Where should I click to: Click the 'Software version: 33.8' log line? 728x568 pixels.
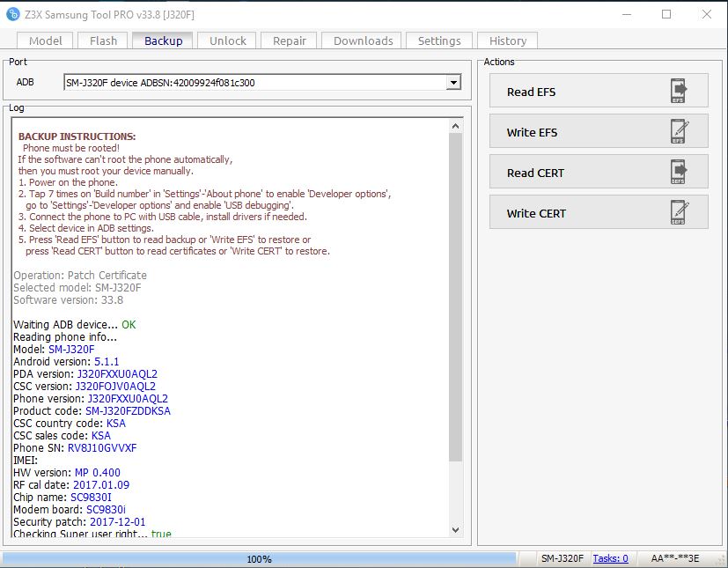click(69, 300)
